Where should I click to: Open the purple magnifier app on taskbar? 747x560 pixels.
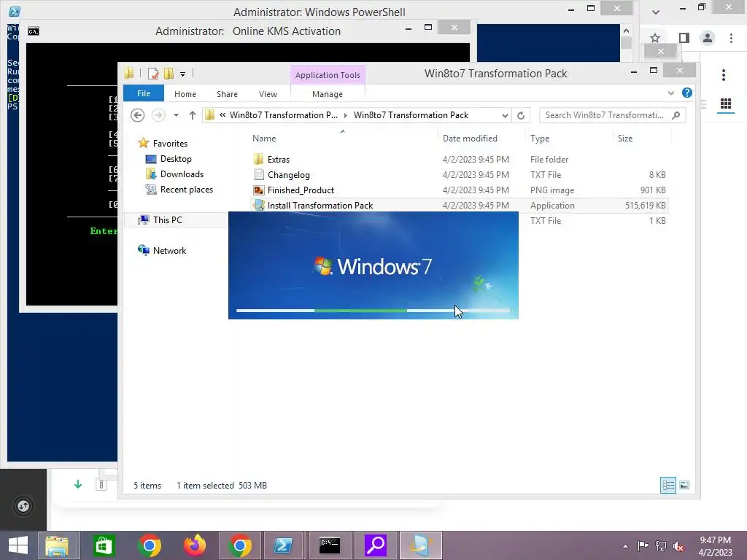(376, 545)
